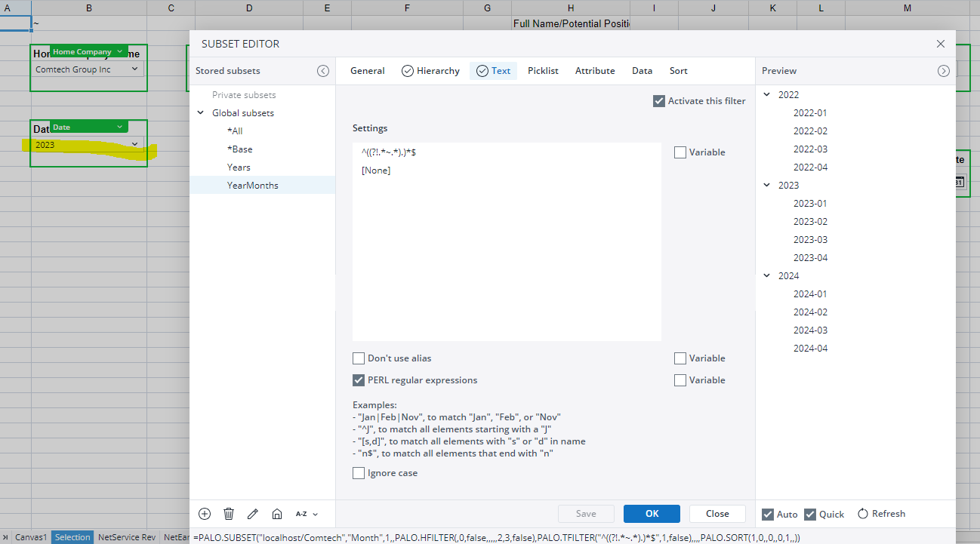Select the Years stored subset
The width and height of the screenshot is (980, 544).
[239, 168]
